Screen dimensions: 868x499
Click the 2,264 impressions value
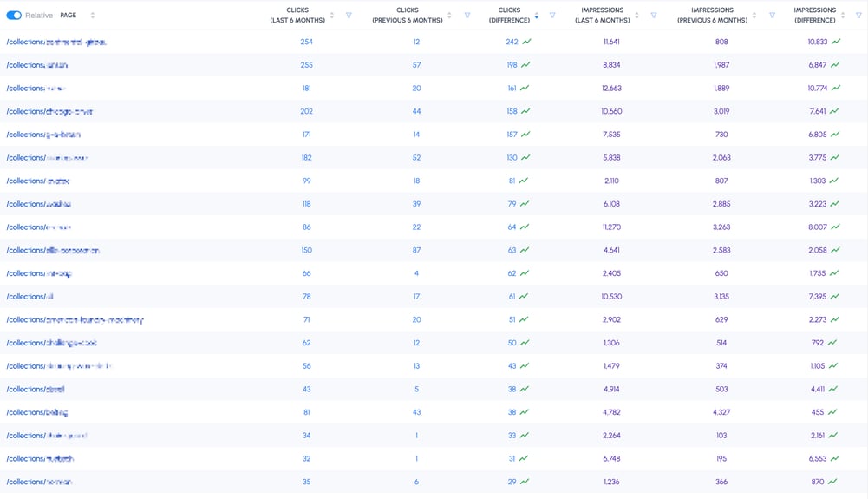pos(611,436)
